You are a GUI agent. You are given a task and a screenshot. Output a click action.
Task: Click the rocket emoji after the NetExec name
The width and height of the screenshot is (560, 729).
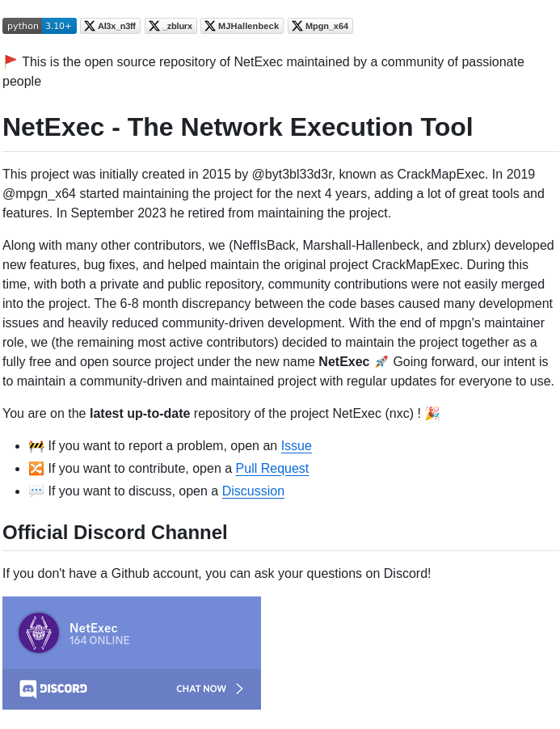pyautogui.click(x=380, y=361)
